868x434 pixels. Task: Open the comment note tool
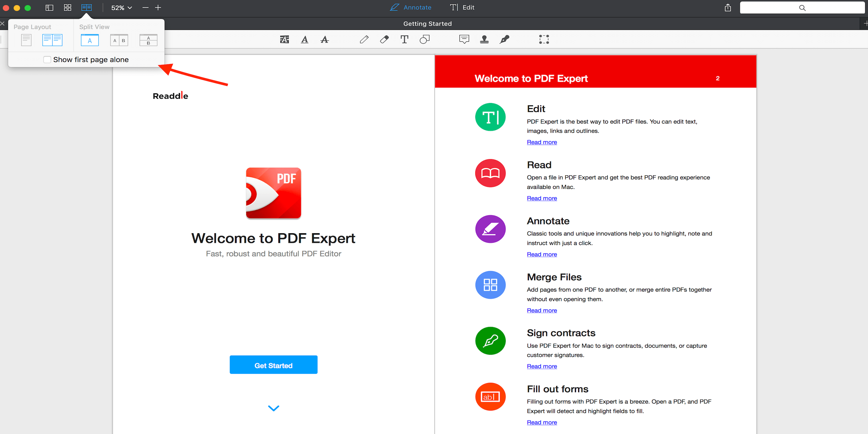464,39
